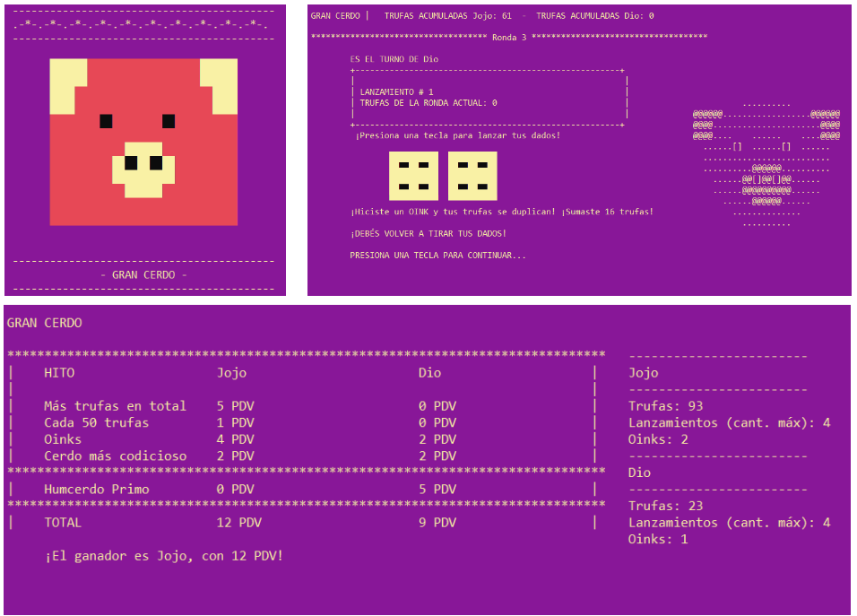The width and height of the screenshot is (857, 616).
Task: Click the 'Ronda 3' round header
Action: tap(509, 37)
